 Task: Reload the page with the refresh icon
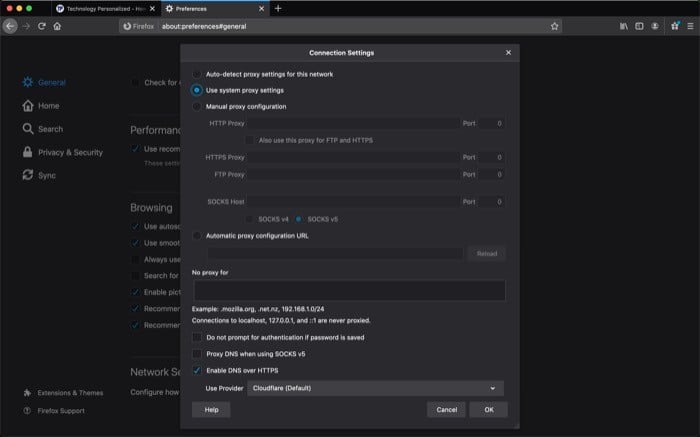pos(42,26)
